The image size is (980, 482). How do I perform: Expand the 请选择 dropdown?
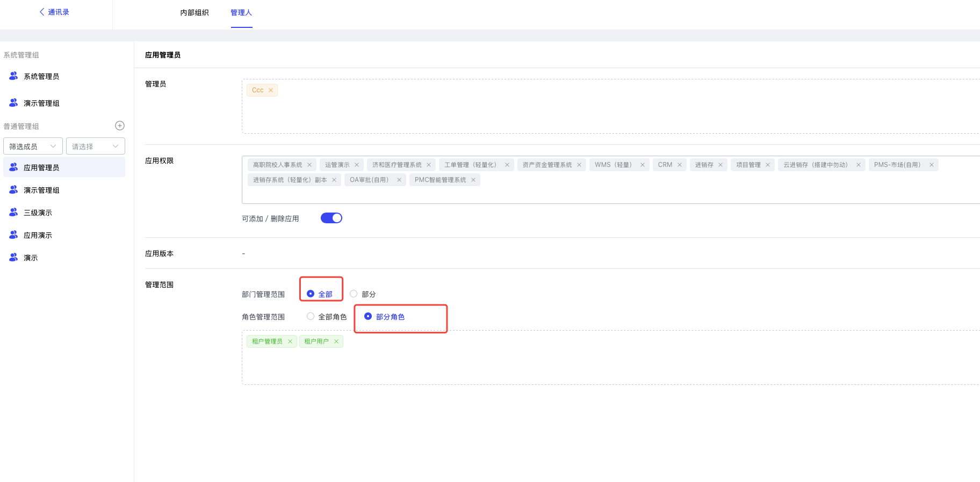pyautogui.click(x=95, y=147)
